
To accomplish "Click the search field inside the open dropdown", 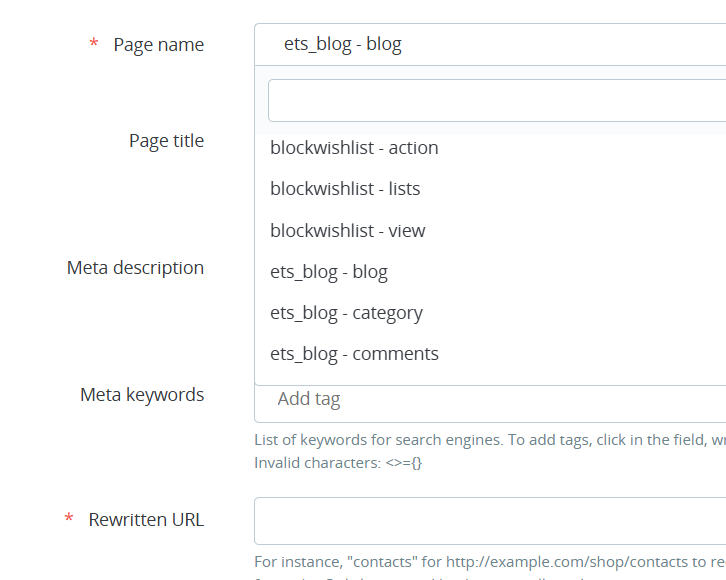I will [x=496, y=101].
